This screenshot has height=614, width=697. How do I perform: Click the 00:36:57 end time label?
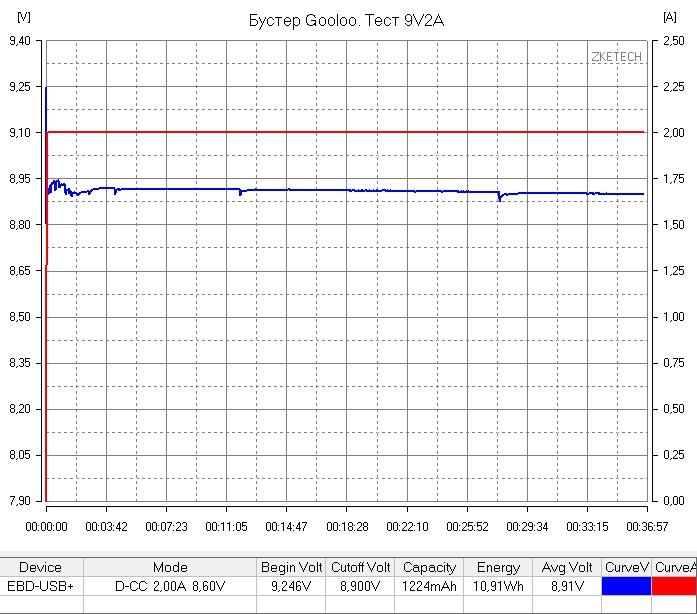click(648, 526)
